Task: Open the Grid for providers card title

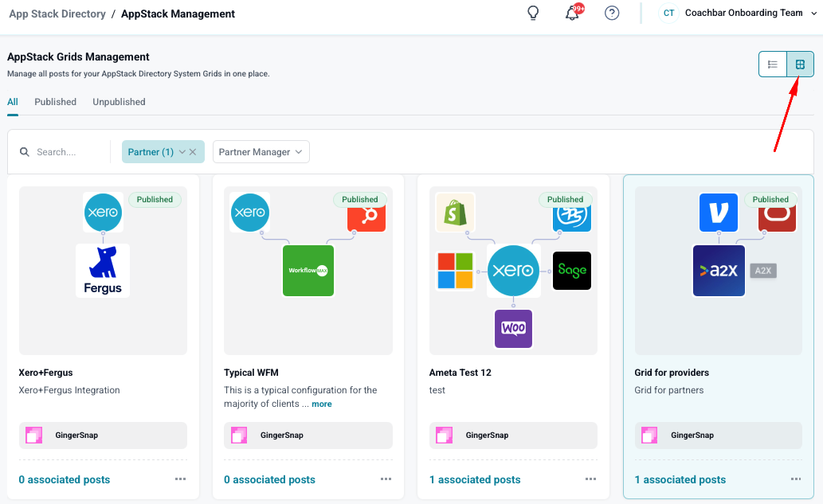Action: pos(672,373)
